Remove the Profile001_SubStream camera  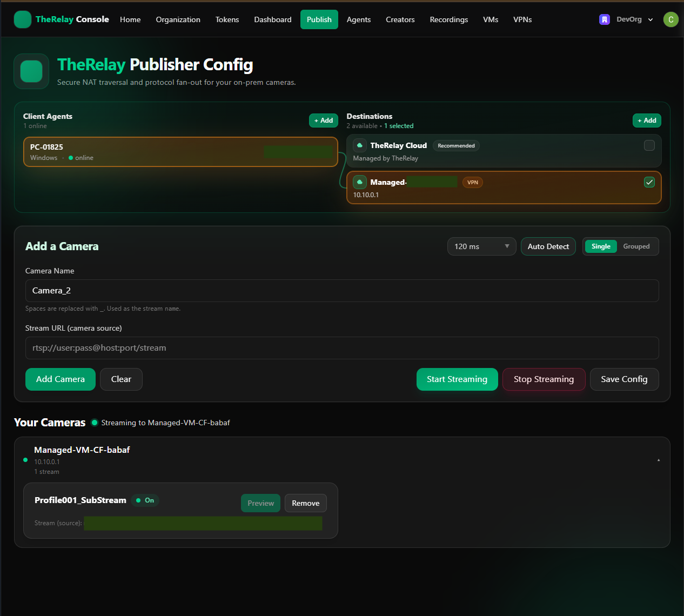tap(305, 503)
